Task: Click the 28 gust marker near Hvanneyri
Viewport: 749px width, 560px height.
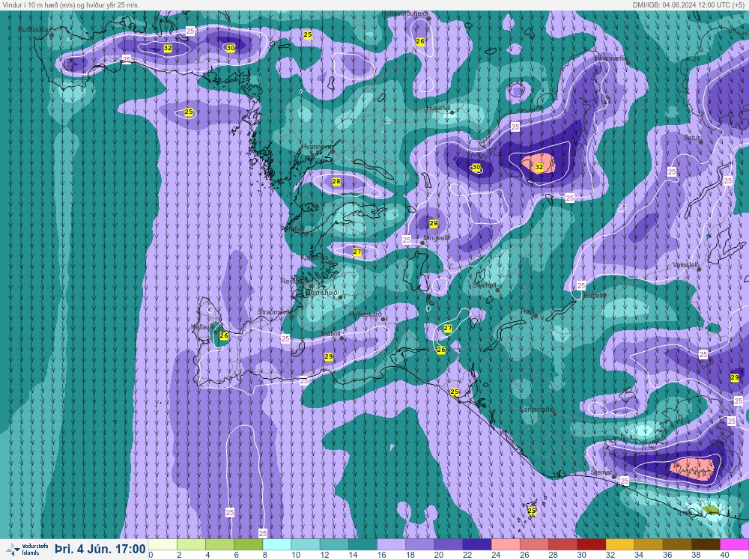Action: click(x=336, y=181)
